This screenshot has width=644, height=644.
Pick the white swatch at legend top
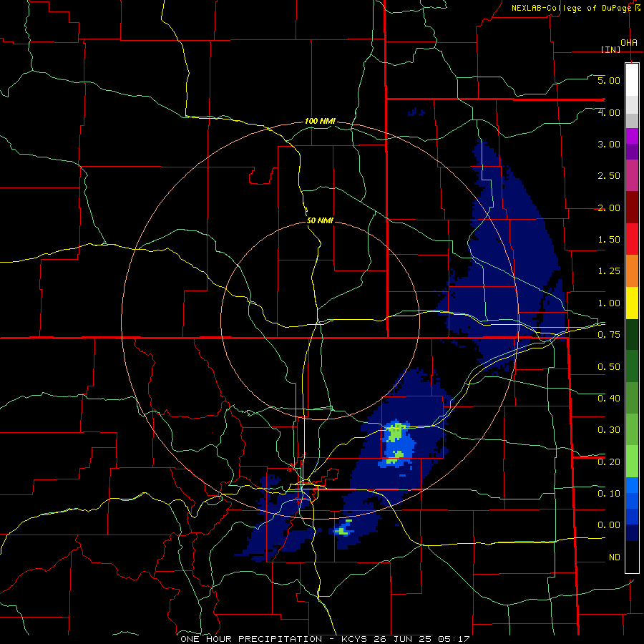click(632, 79)
